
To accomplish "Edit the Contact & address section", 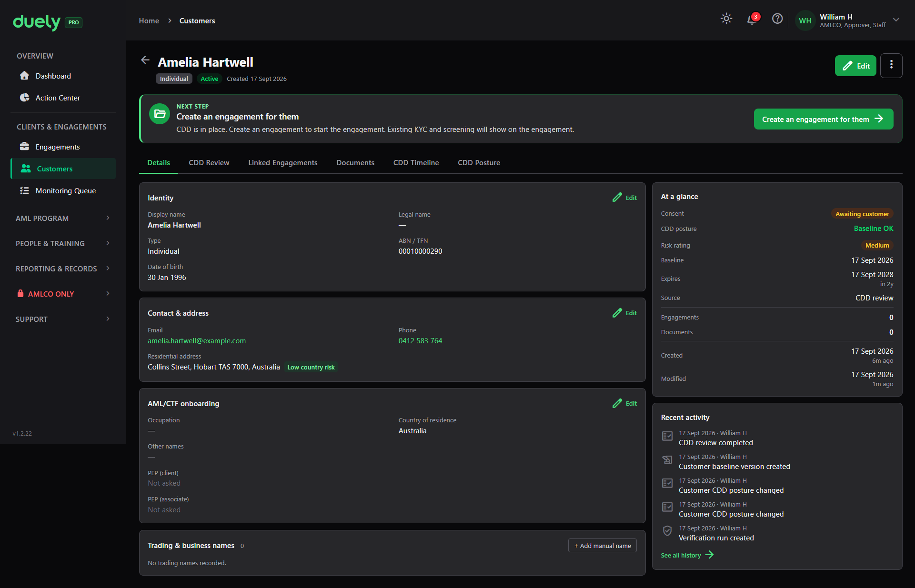I will coord(624,313).
